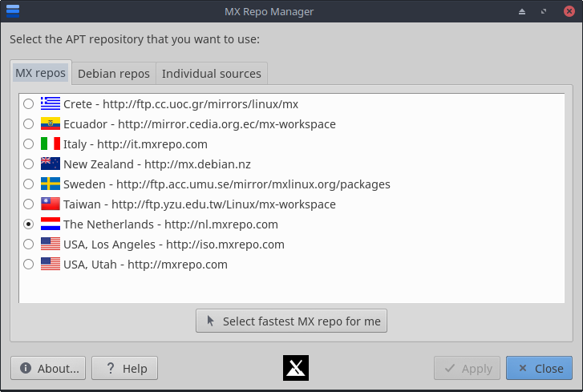Viewport: 583px width, 392px height.
Task: Click the Italy flag icon
Action: coord(51,143)
